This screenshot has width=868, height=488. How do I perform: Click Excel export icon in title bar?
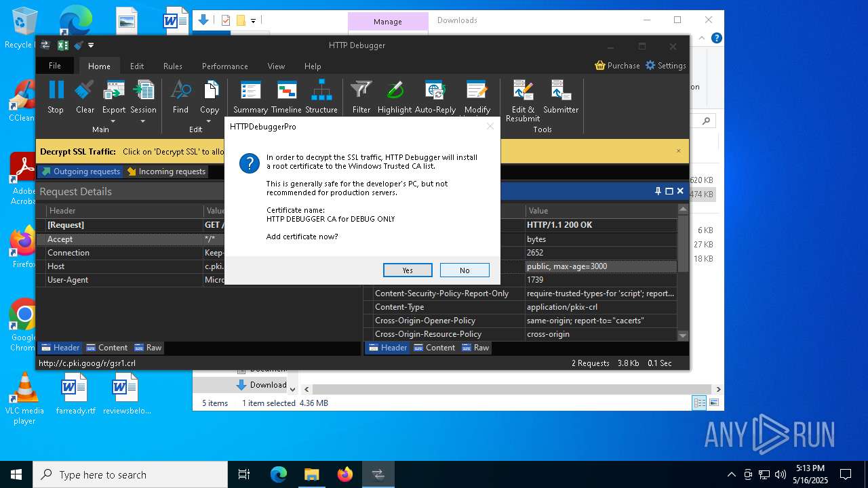[x=62, y=45]
